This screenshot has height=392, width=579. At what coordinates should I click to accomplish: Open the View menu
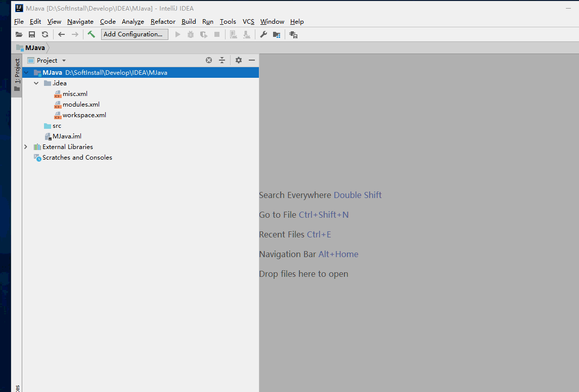coord(54,22)
